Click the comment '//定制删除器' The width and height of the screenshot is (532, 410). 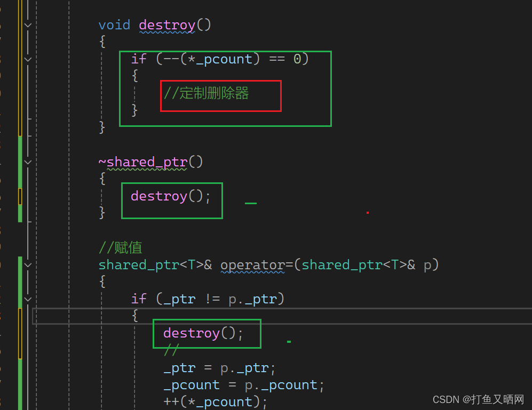pos(207,93)
